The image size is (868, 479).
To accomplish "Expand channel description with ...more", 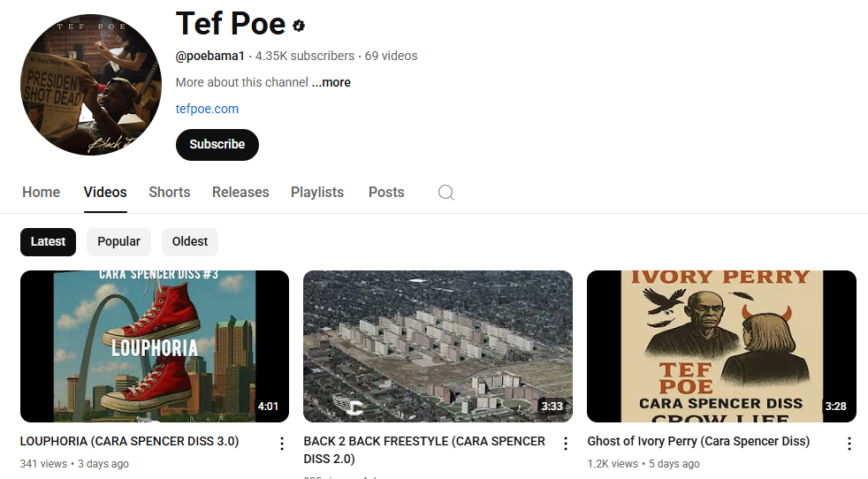I will click(331, 82).
